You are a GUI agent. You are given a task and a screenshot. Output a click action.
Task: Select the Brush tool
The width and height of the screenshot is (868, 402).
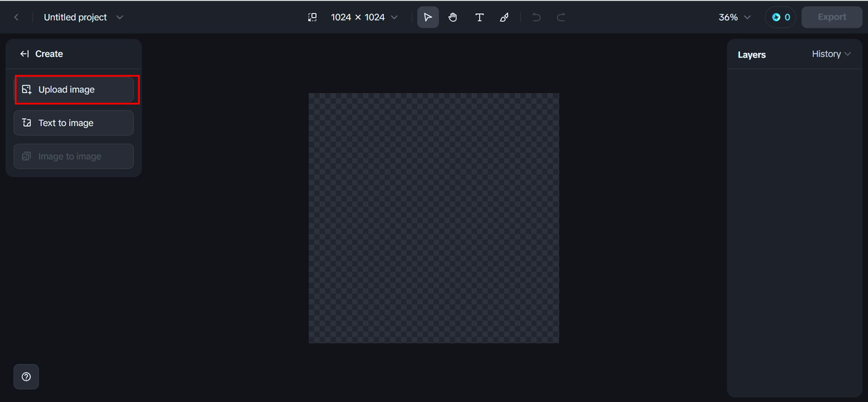click(505, 18)
